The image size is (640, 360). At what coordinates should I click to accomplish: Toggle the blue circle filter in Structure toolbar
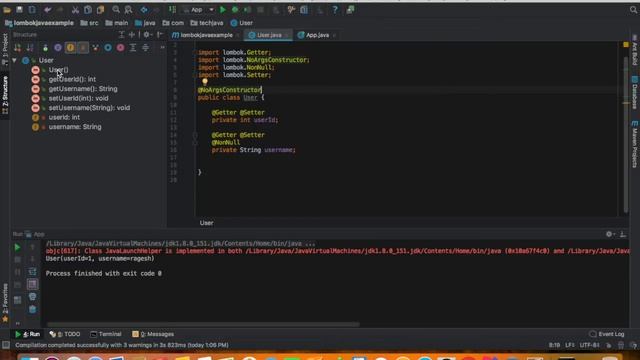point(108,48)
